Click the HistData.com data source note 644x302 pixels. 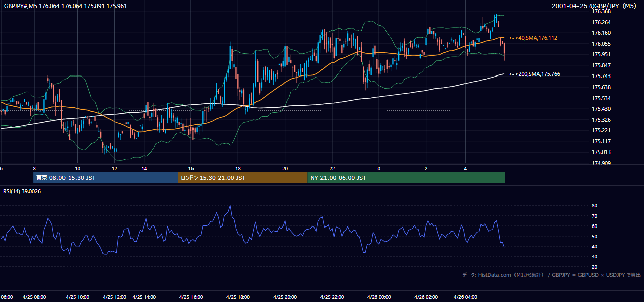pos(552,275)
